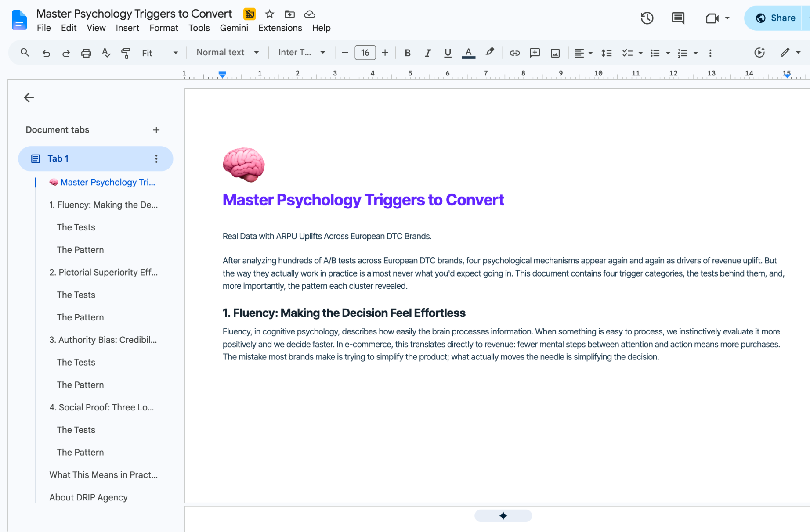Open the Gemini quick action icon in toolbar
The width and height of the screenshot is (810, 532).
759,53
